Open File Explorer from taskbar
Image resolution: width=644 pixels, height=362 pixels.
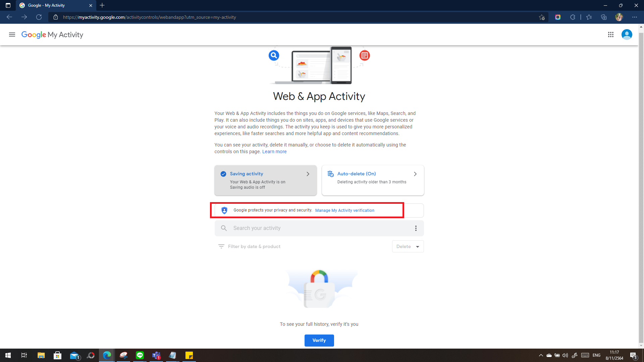(x=41, y=355)
